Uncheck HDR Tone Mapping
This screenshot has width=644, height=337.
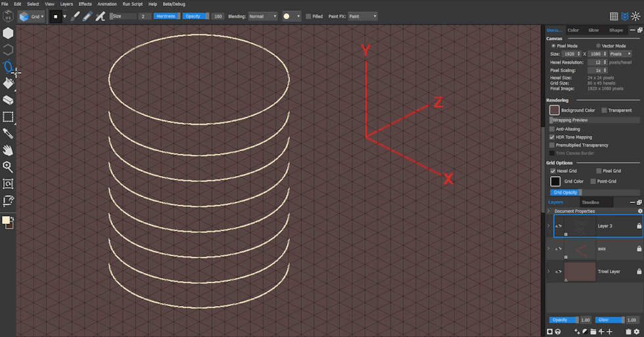(x=552, y=137)
